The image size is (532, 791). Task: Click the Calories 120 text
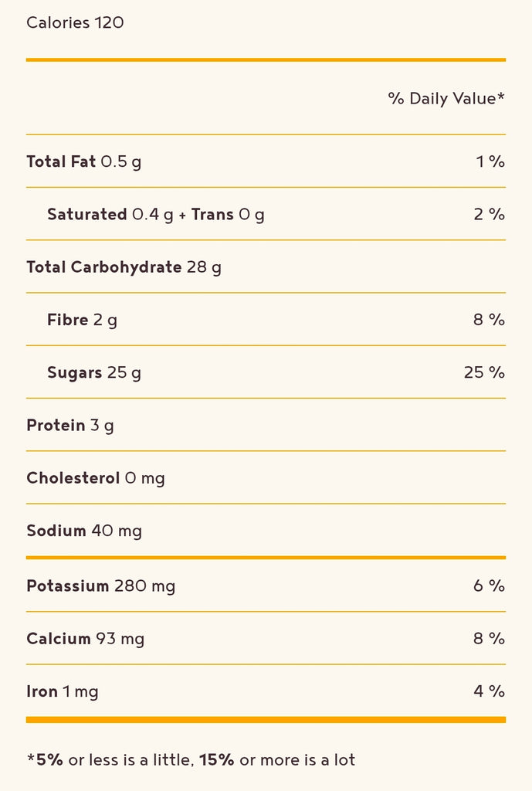75,22
